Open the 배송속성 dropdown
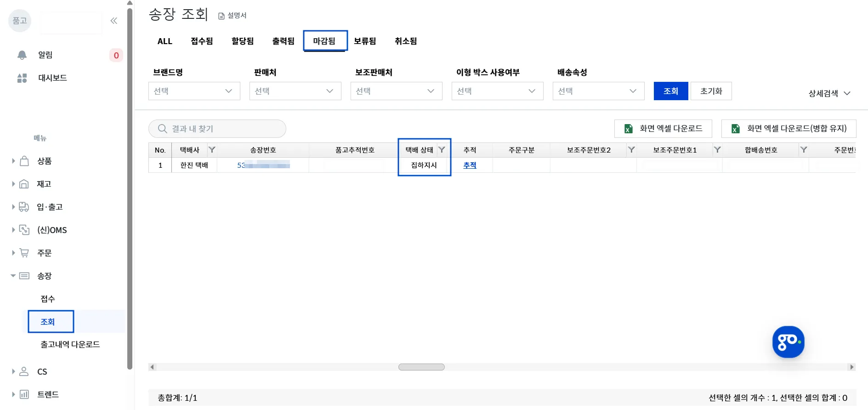Image resolution: width=868 pixels, height=410 pixels. [599, 91]
